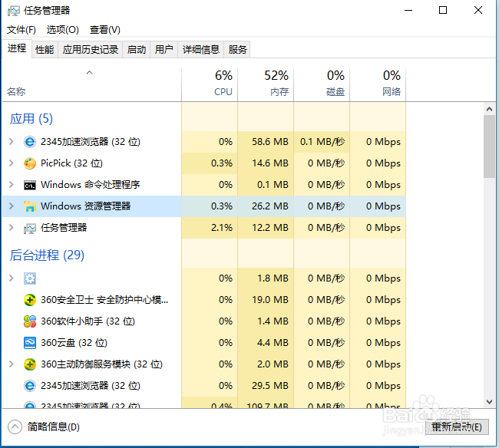Expand the unnamed gear process row
This screenshot has width=499, height=448.
point(12,278)
